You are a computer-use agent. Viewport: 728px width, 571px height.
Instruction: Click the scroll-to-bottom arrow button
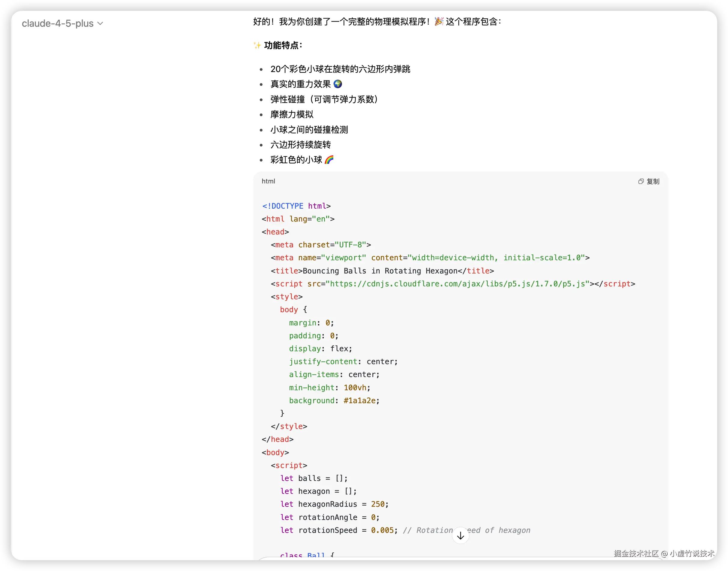460,536
